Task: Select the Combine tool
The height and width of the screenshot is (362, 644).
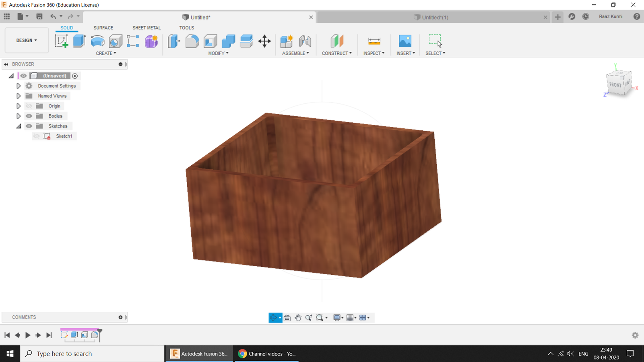Action: pos(228,41)
